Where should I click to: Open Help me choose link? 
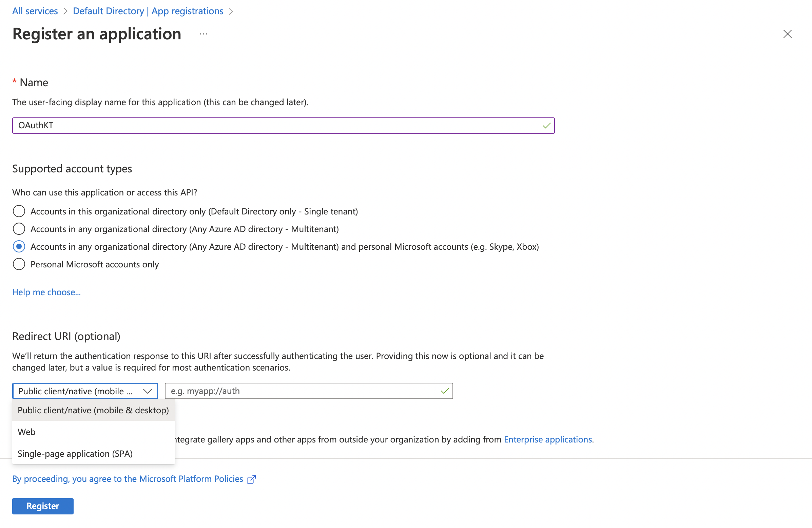tap(46, 292)
